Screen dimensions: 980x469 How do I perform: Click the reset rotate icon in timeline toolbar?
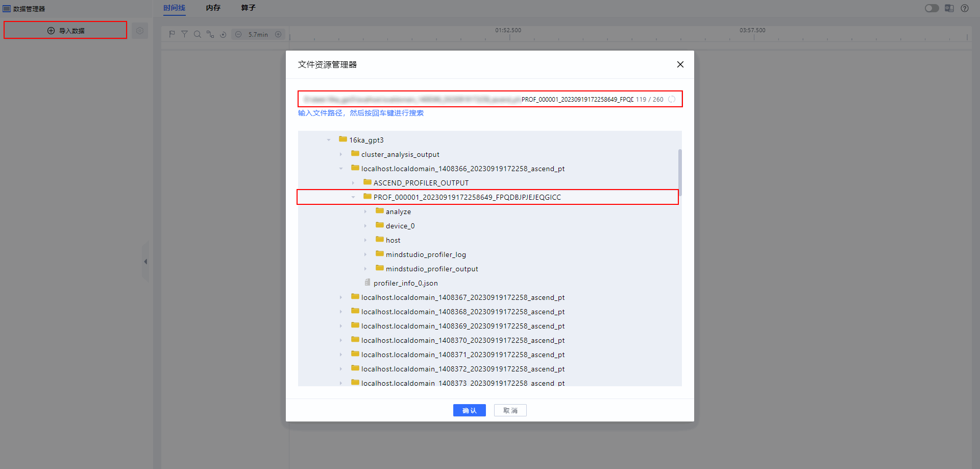(223, 34)
